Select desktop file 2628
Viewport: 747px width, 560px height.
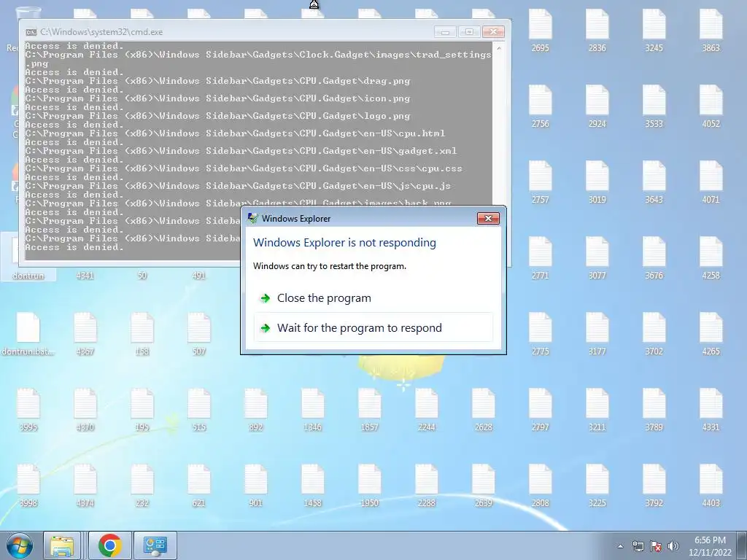click(x=483, y=410)
